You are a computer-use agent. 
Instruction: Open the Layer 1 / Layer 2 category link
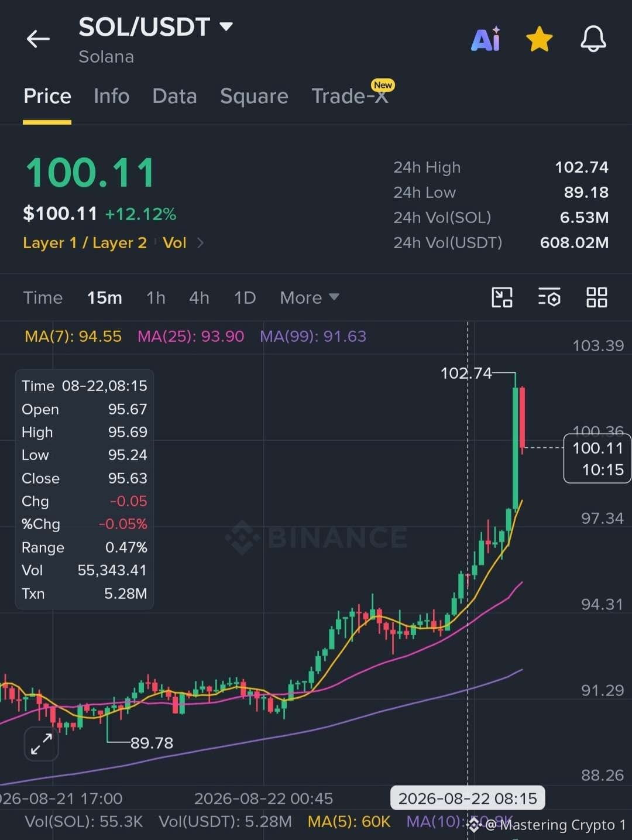coord(85,243)
